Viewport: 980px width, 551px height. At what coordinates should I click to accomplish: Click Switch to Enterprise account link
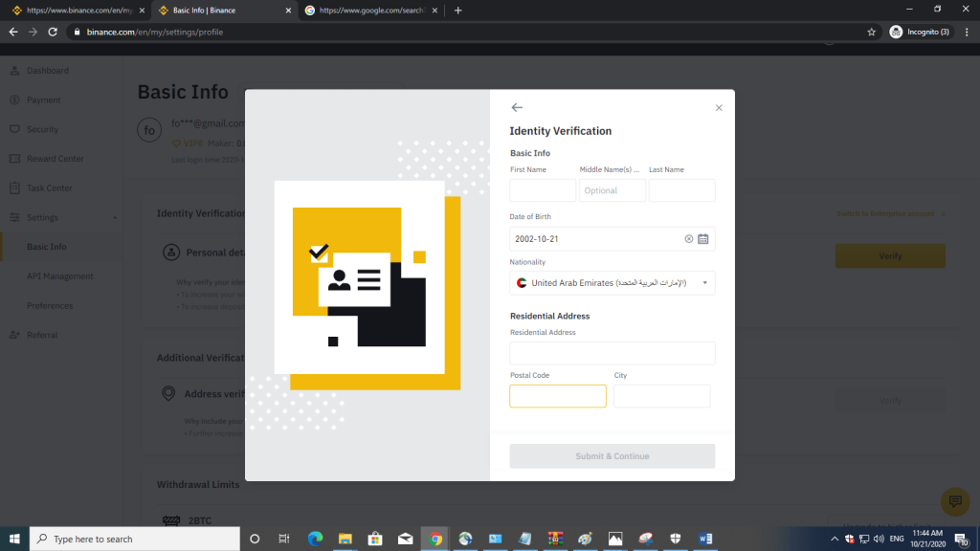click(885, 213)
